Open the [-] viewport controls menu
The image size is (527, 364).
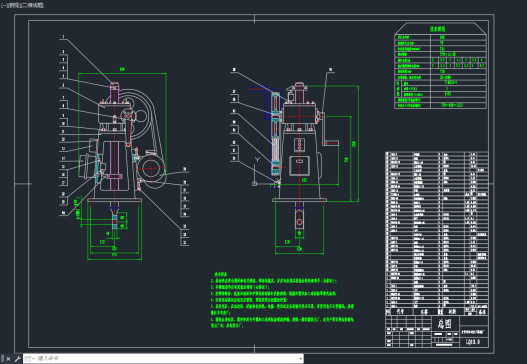[x=4, y=5]
